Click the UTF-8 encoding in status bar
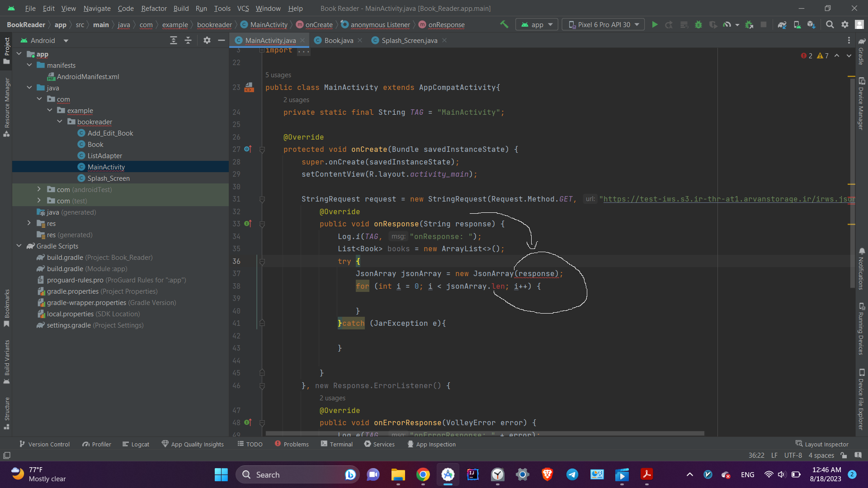This screenshot has height=488, width=868. [793, 455]
